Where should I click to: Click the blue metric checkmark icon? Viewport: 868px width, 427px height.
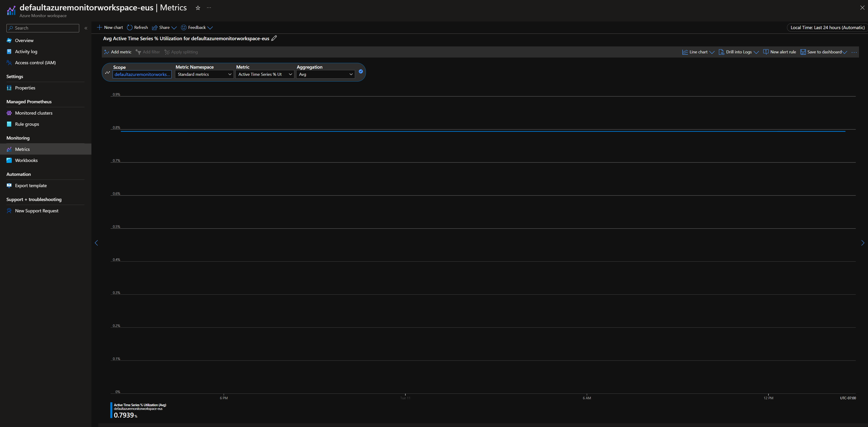coord(361,71)
